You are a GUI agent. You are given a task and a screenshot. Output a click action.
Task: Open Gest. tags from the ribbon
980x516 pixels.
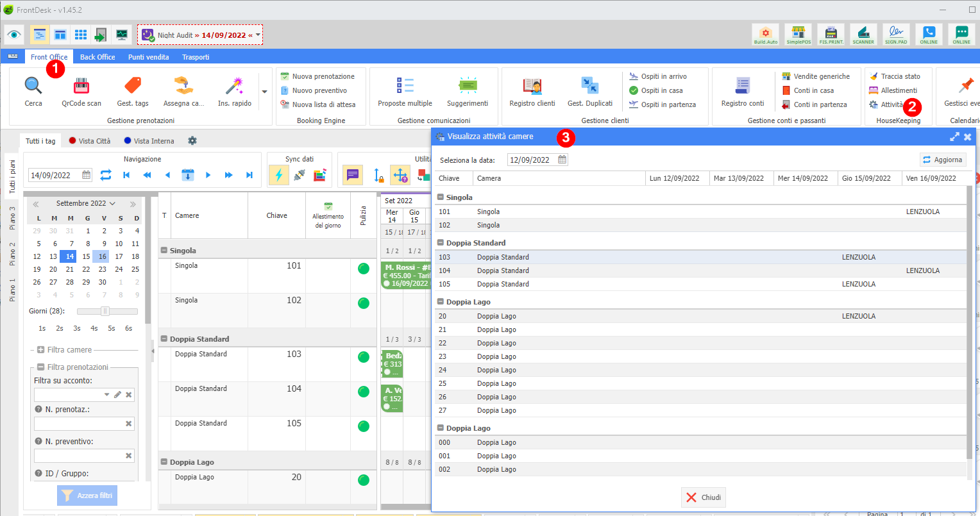point(133,91)
